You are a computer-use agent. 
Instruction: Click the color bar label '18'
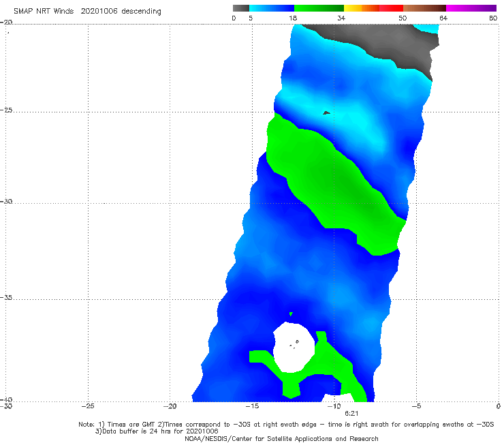(x=293, y=18)
